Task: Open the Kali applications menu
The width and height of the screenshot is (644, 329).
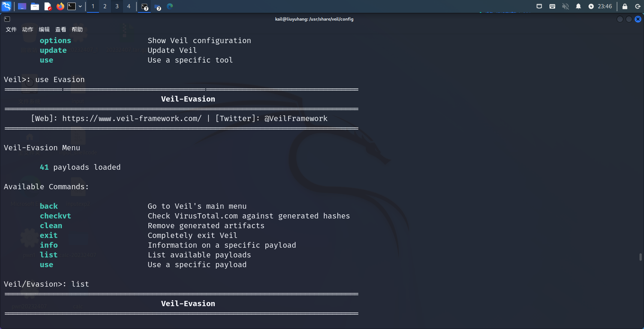Action: click(x=6, y=6)
